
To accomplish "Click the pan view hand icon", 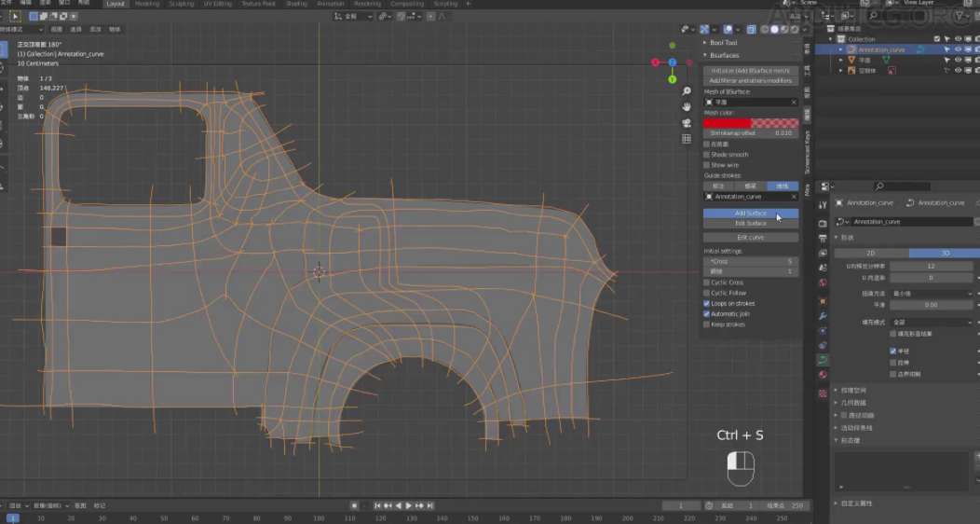I will pyautogui.click(x=687, y=107).
